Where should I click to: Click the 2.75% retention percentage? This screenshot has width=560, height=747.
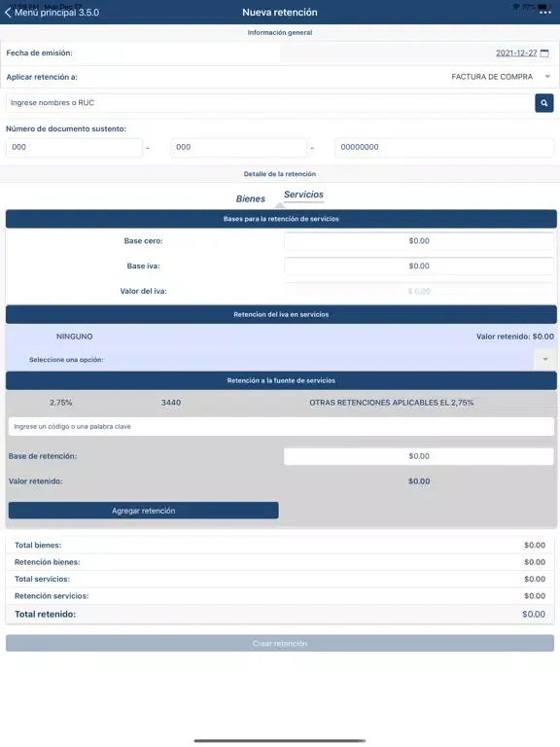[x=61, y=403]
